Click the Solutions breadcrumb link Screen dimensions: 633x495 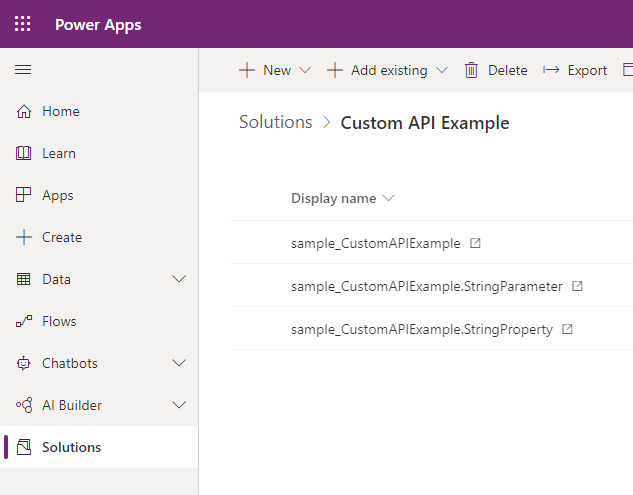(x=276, y=122)
